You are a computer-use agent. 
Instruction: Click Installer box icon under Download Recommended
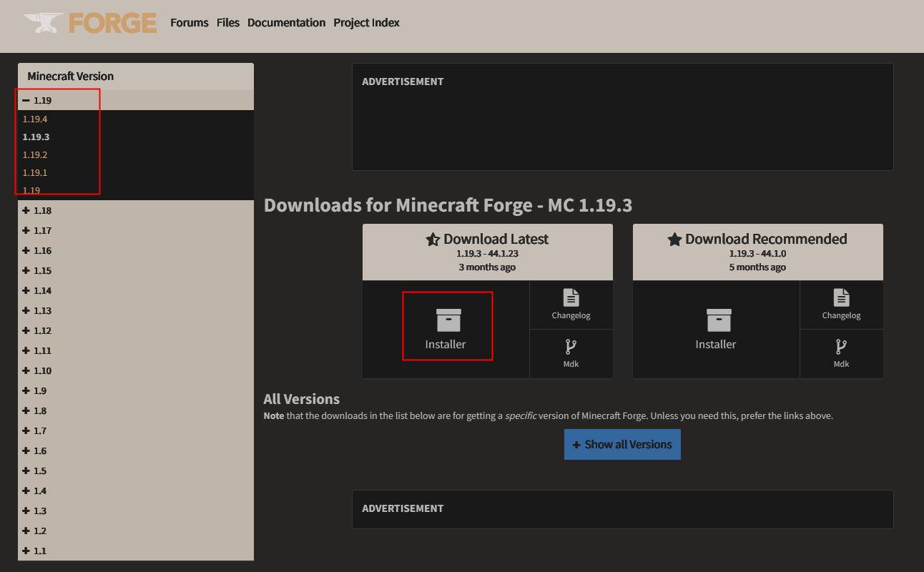pyautogui.click(x=719, y=320)
